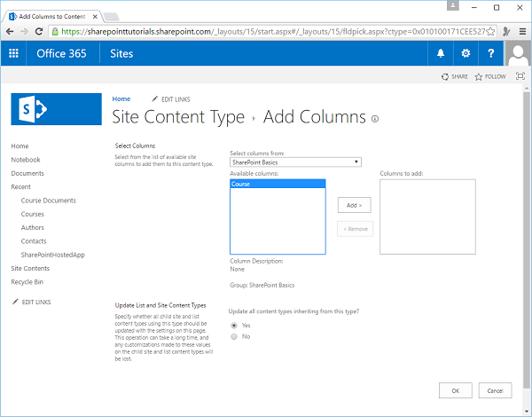The height and width of the screenshot is (417, 532).
Task: Click the pencil icon beside top EDIT LINKS
Action: (x=155, y=99)
